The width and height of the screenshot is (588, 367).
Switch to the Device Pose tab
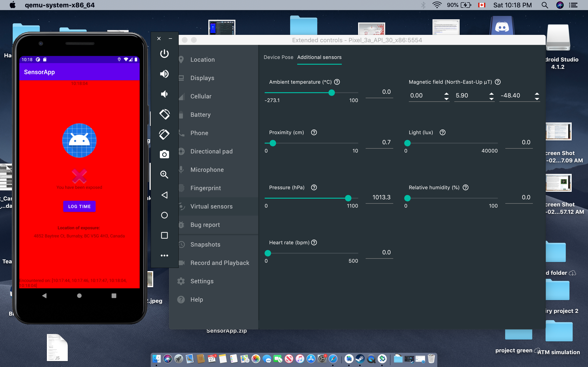278,57
